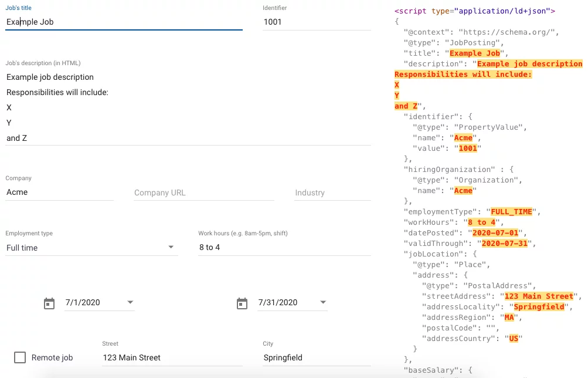588x378 pixels.
Task: Click the highlighted Springfield locality in JSON
Action: point(539,306)
